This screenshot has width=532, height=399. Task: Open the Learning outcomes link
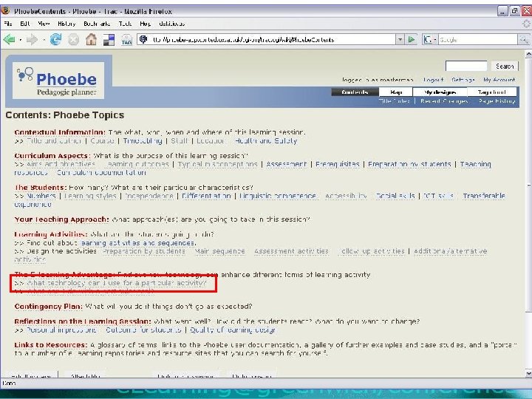(x=136, y=164)
